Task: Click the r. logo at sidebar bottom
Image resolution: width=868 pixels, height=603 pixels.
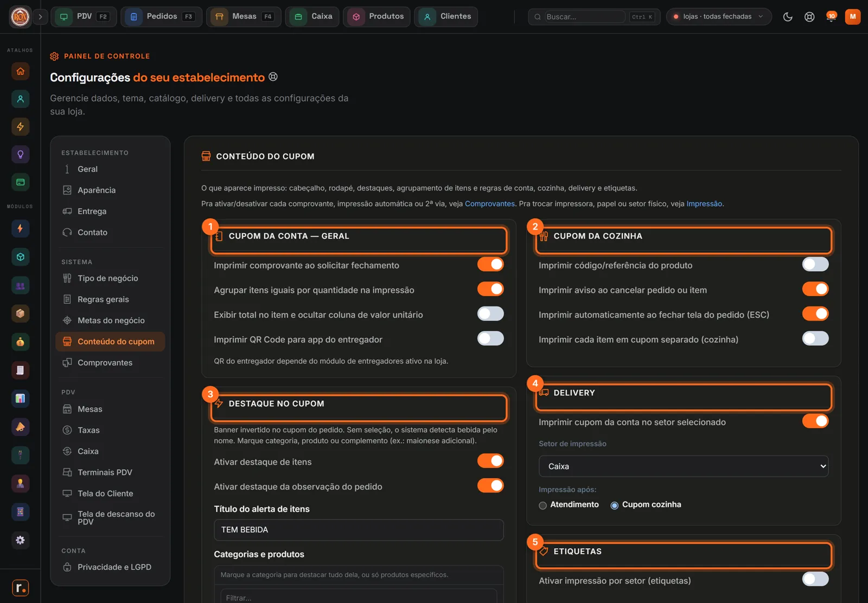Action: click(x=20, y=587)
